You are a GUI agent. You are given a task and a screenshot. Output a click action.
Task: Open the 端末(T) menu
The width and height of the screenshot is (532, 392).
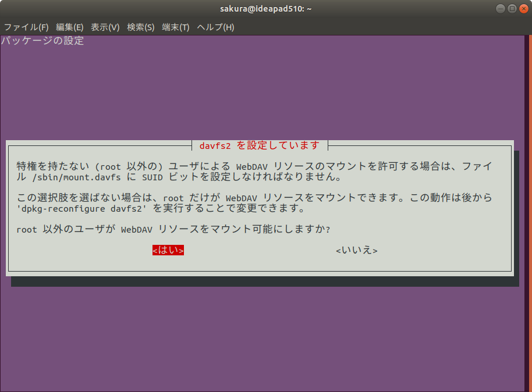click(x=175, y=27)
